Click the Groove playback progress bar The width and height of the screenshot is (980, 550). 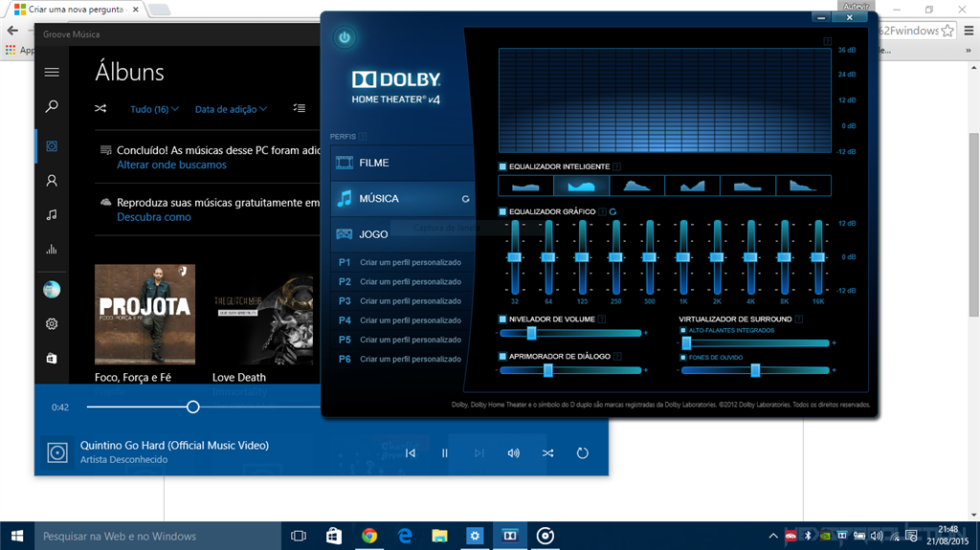pyautogui.click(x=204, y=407)
